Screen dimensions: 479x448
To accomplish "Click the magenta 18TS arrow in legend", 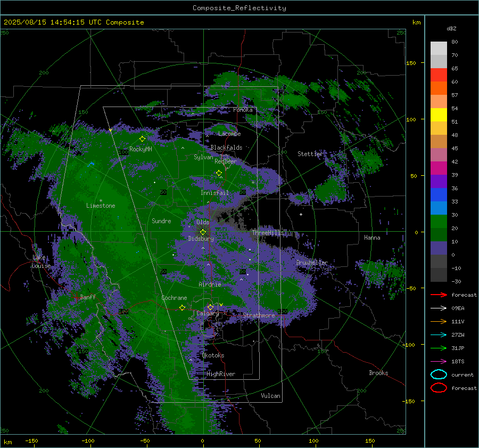I will pos(439,362).
